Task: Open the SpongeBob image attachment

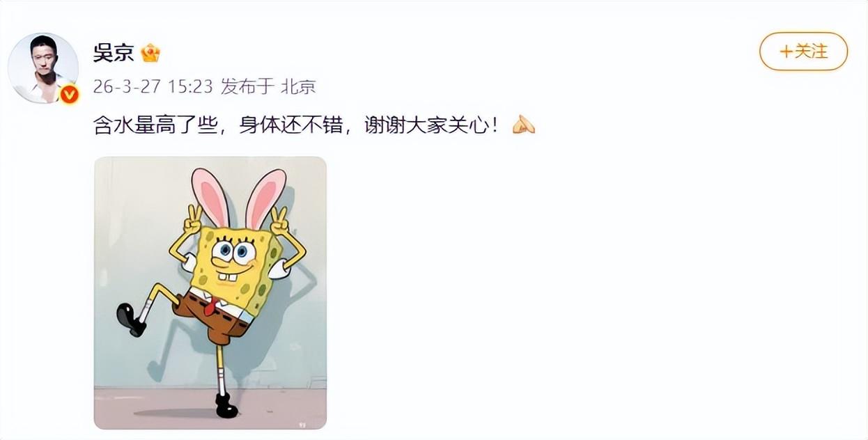Action: click(x=210, y=292)
